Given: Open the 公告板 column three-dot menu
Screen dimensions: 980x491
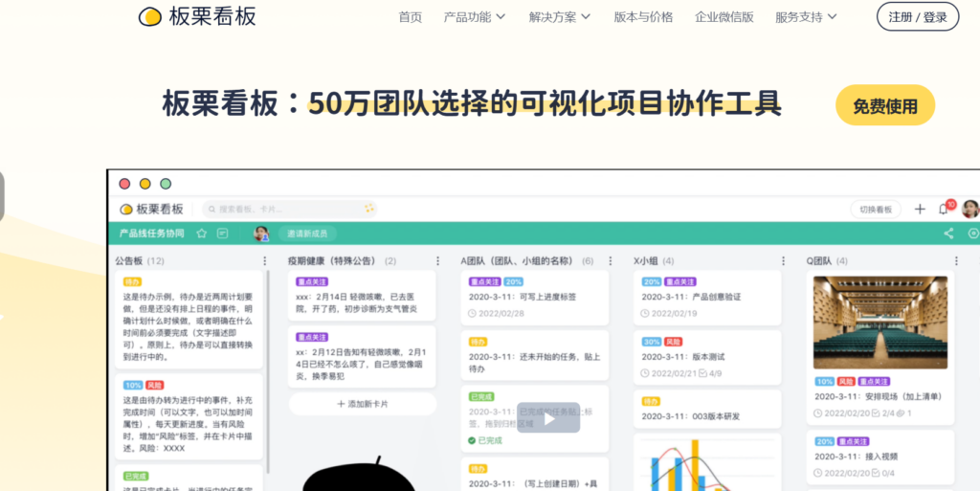Looking at the screenshot, I should pyautogui.click(x=265, y=260).
